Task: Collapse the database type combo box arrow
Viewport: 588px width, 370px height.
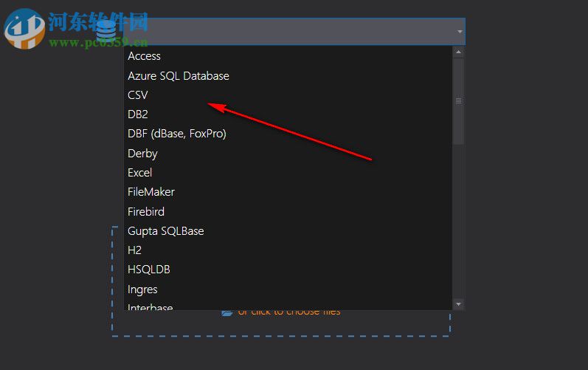Action: (460, 32)
